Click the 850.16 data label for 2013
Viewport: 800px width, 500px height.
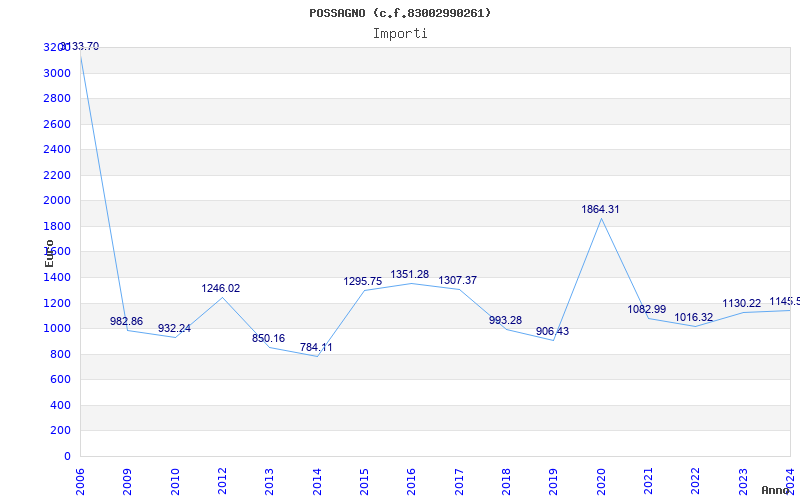point(268,338)
